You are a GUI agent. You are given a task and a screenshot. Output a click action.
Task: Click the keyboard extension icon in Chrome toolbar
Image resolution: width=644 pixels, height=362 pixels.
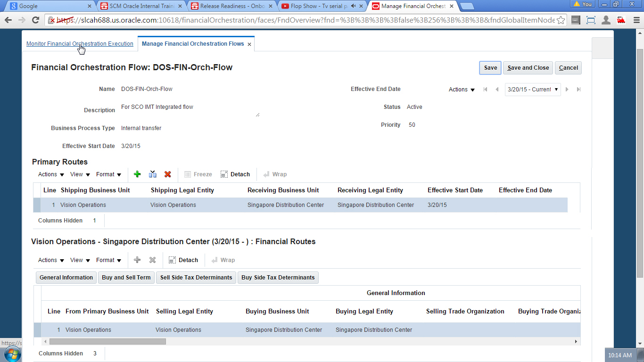576,20
